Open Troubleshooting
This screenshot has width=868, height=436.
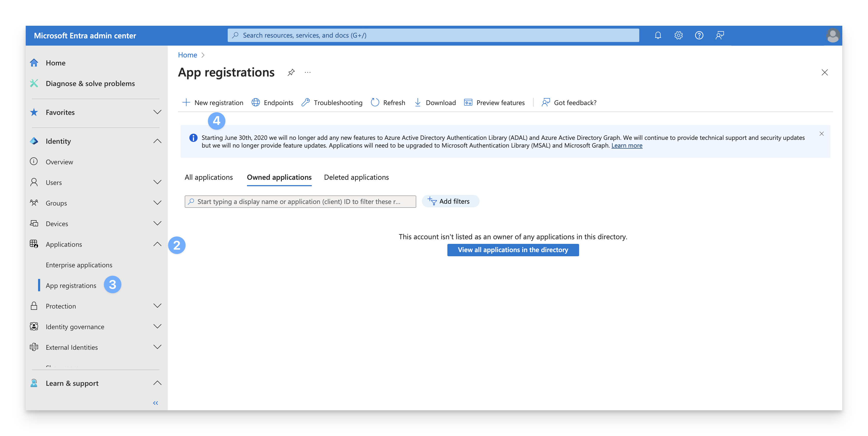(332, 102)
